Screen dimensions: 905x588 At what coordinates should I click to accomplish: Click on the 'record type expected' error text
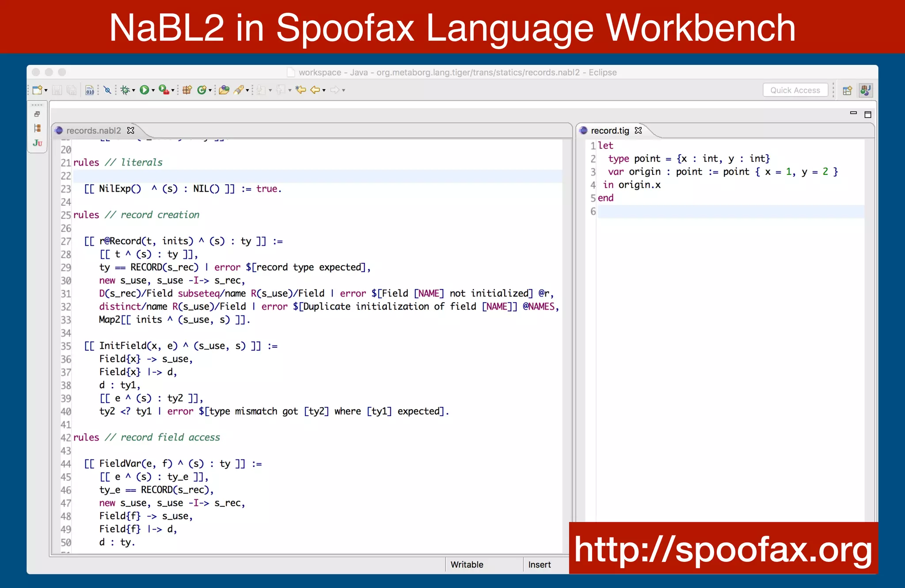[x=309, y=267]
